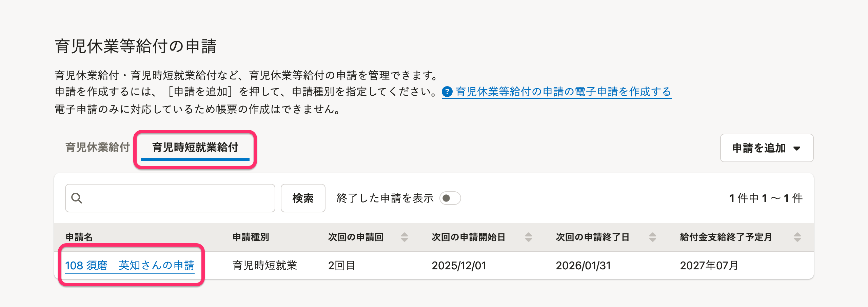Click the 検索 button
This screenshot has width=868, height=307.
coord(303,198)
